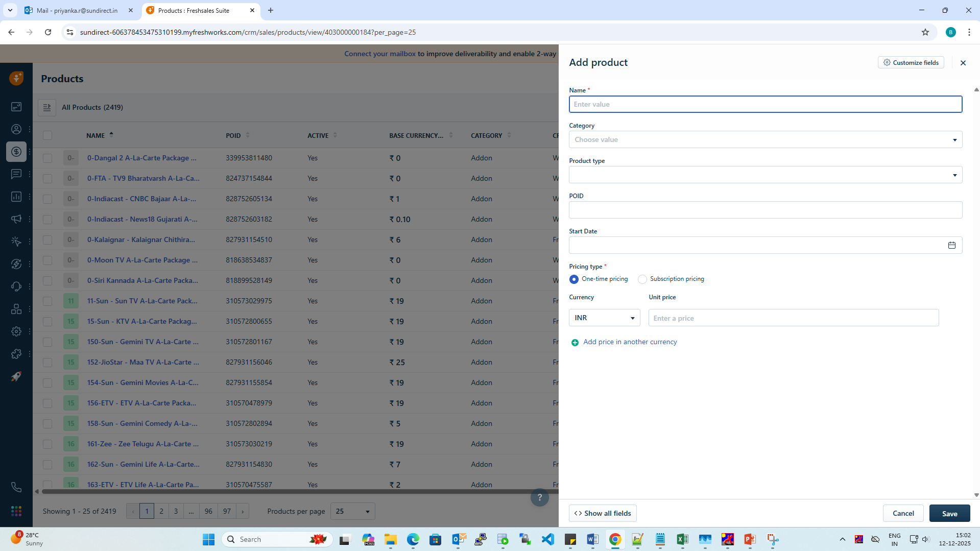980x551 pixels.
Task: Open the Campaigns megaphone icon in sidebar
Action: [x=16, y=219]
